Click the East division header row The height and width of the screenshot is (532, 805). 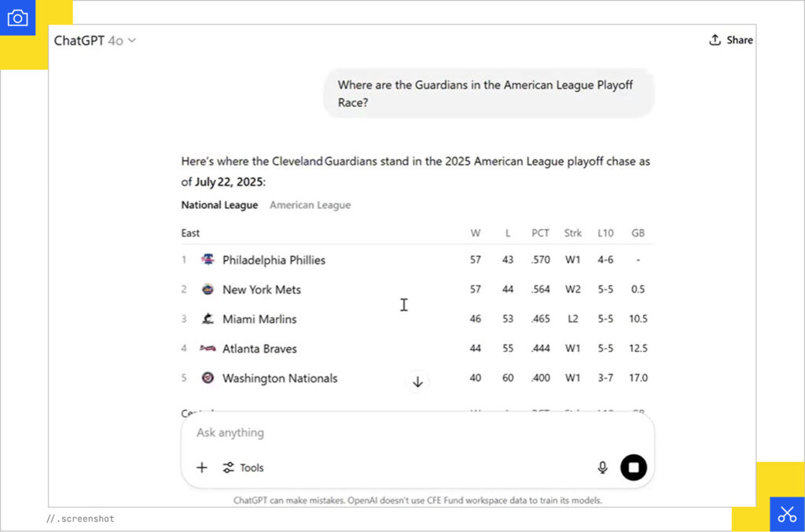point(189,233)
